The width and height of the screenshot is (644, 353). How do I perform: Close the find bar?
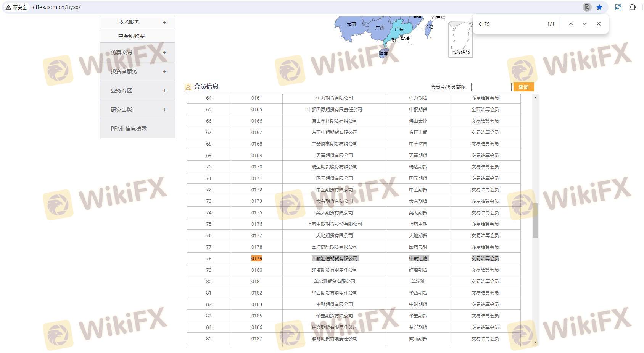(x=598, y=24)
